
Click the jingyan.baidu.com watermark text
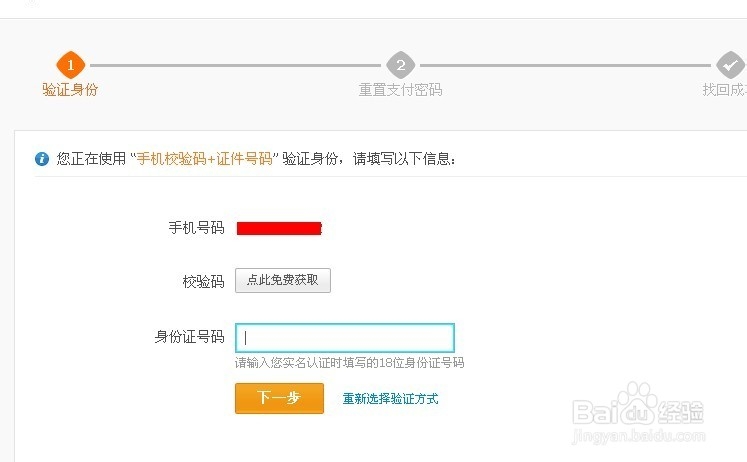coord(638,436)
